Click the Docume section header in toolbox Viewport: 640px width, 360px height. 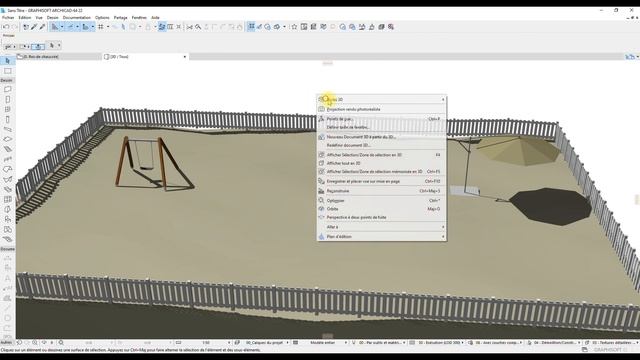pyautogui.click(x=7, y=249)
